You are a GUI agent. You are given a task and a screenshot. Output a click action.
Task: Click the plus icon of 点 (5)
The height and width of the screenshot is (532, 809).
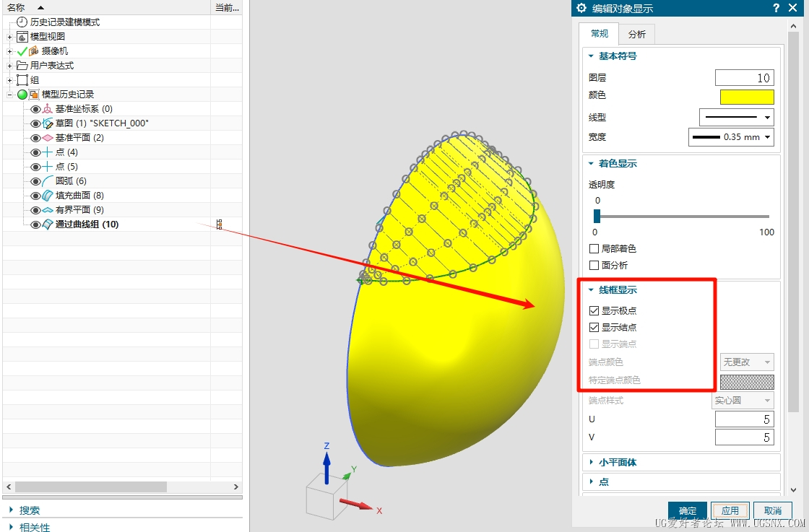pyautogui.click(x=48, y=167)
